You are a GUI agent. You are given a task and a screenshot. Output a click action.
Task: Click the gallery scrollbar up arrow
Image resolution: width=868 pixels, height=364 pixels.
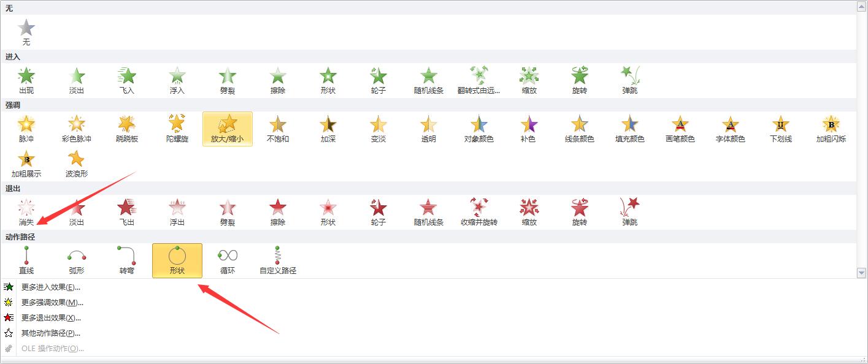[x=862, y=6]
